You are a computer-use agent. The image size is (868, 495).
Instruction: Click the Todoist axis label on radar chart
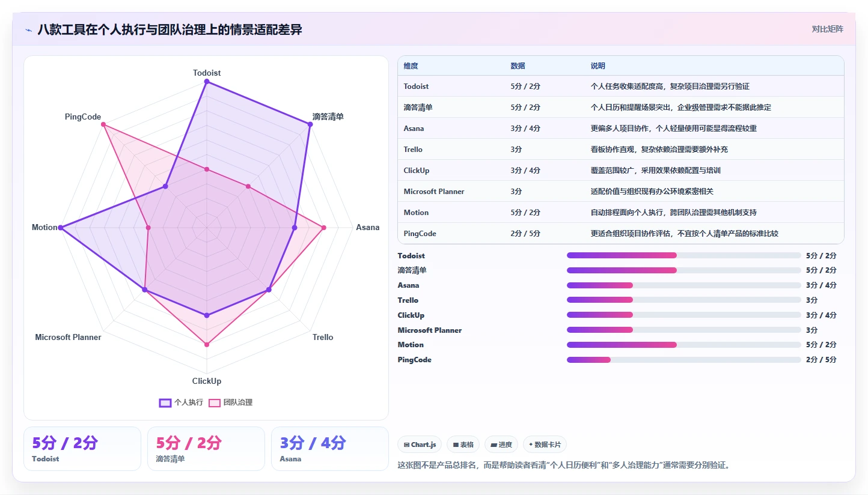pos(207,73)
